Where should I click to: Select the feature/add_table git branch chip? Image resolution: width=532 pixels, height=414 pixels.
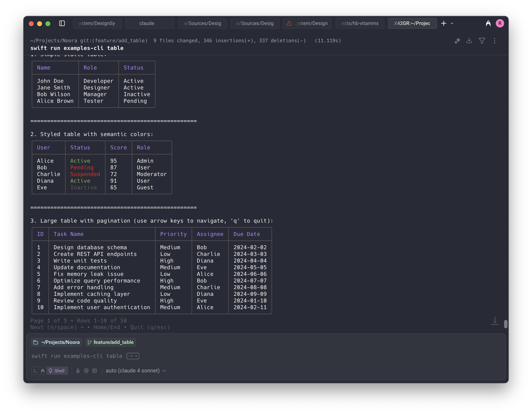[111, 342]
